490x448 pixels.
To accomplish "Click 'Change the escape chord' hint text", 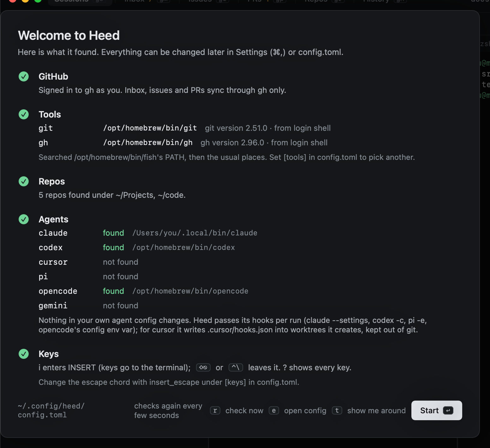I will [x=169, y=382].
